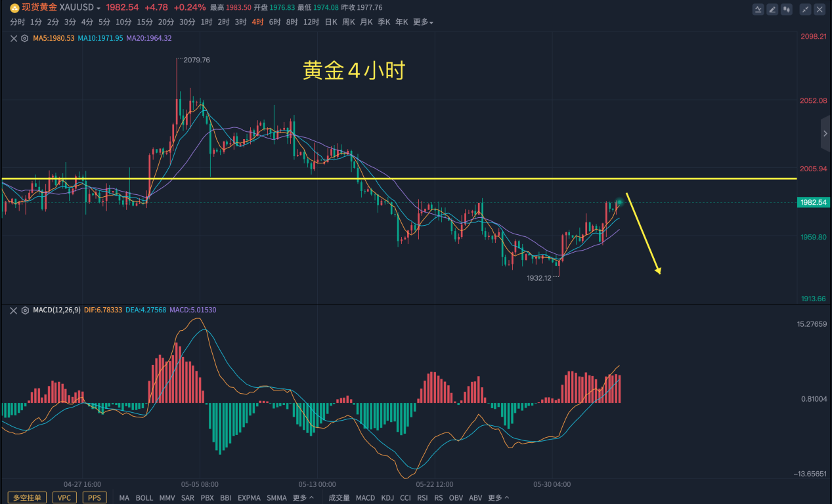Toggle the PPS indicator button
The width and height of the screenshot is (832, 504).
(x=95, y=497)
